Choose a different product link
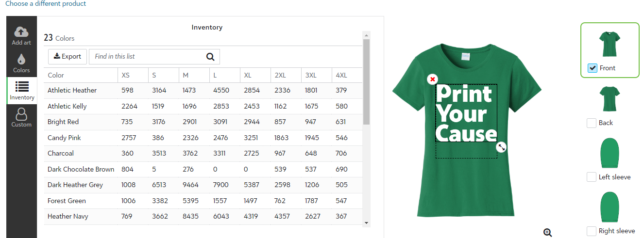The width and height of the screenshot is (644, 238). [x=46, y=4]
